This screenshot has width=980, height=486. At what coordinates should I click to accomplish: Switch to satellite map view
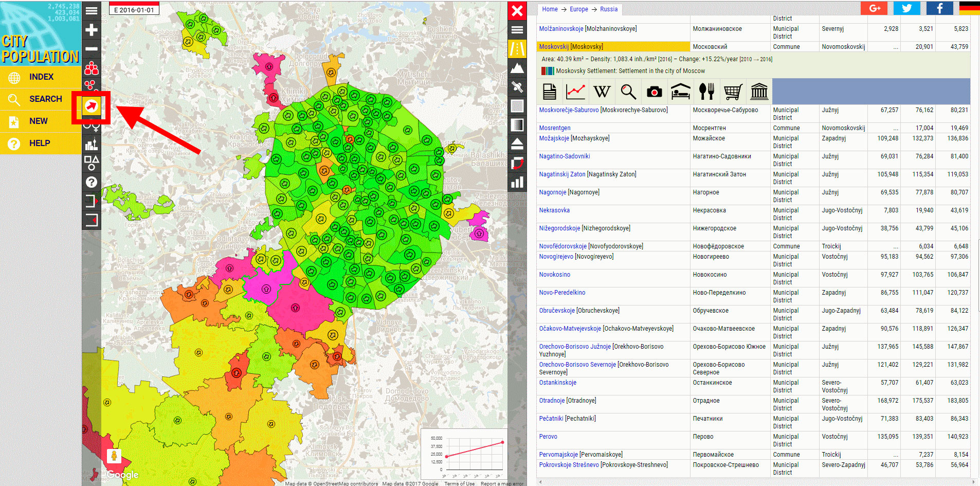pos(517,87)
